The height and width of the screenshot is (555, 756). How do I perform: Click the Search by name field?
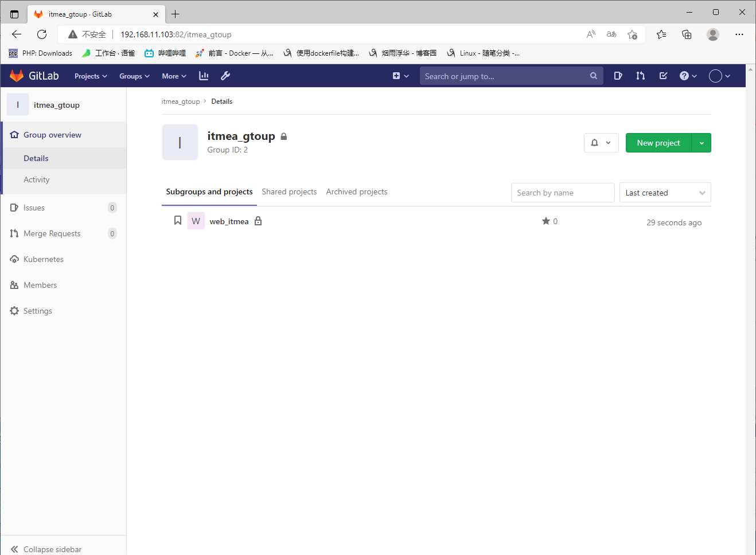point(563,193)
